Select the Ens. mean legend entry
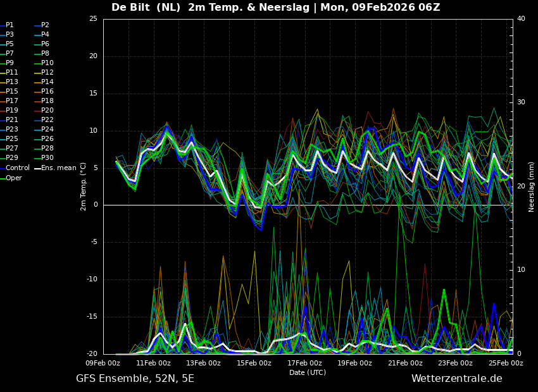This screenshot has width=538, height=392. (58, 168)
